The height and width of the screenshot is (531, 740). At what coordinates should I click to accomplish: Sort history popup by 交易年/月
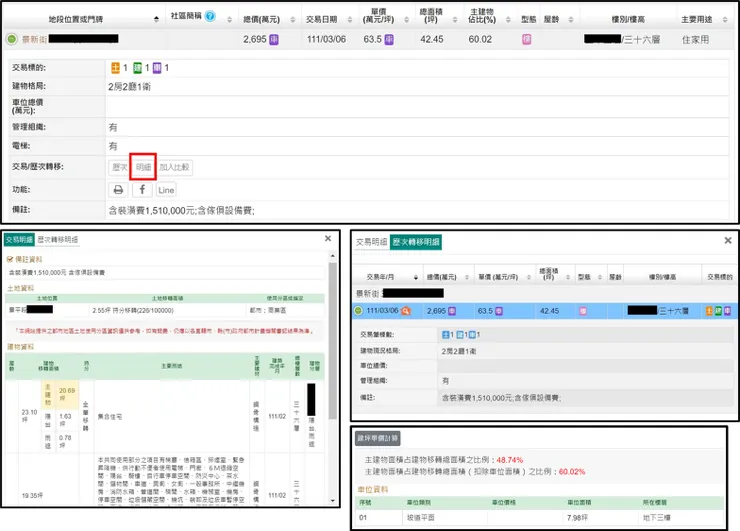pyautogui.click(x=416, y=277)
